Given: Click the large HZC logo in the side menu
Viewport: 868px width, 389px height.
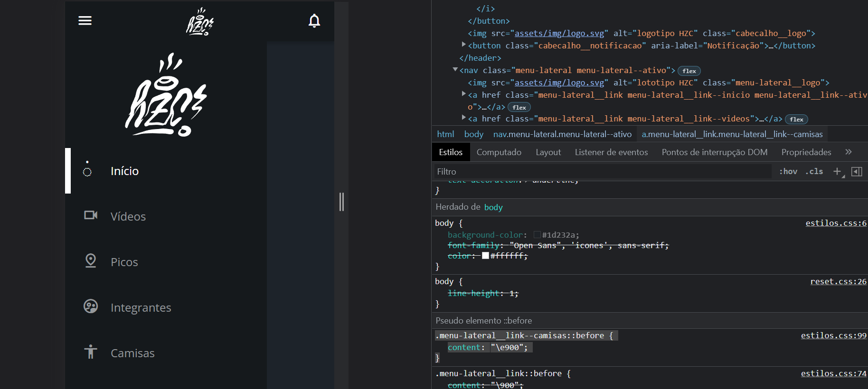Looking at the screenshot, I should pyautogui.click(x=166, y=95).
